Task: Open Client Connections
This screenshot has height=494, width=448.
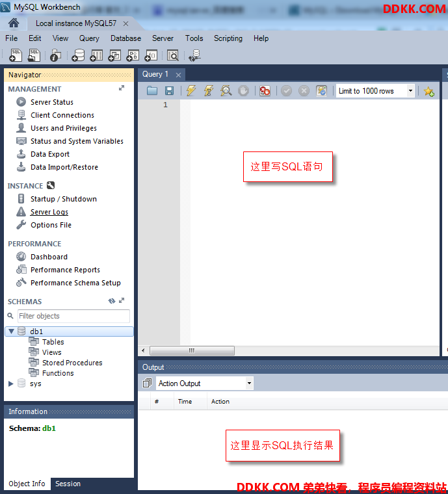Action: coord(62,115)
